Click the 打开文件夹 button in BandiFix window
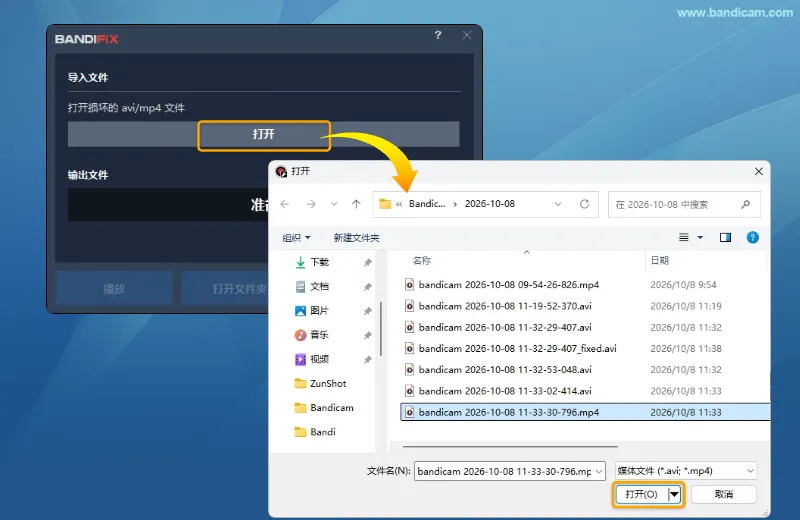This screenshot has height=520, width=800. click(226, 289)
